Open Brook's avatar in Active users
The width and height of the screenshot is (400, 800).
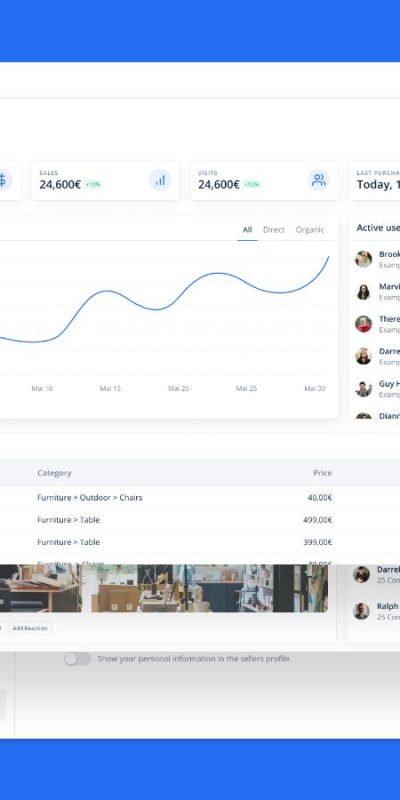click(x=363, y=259)
